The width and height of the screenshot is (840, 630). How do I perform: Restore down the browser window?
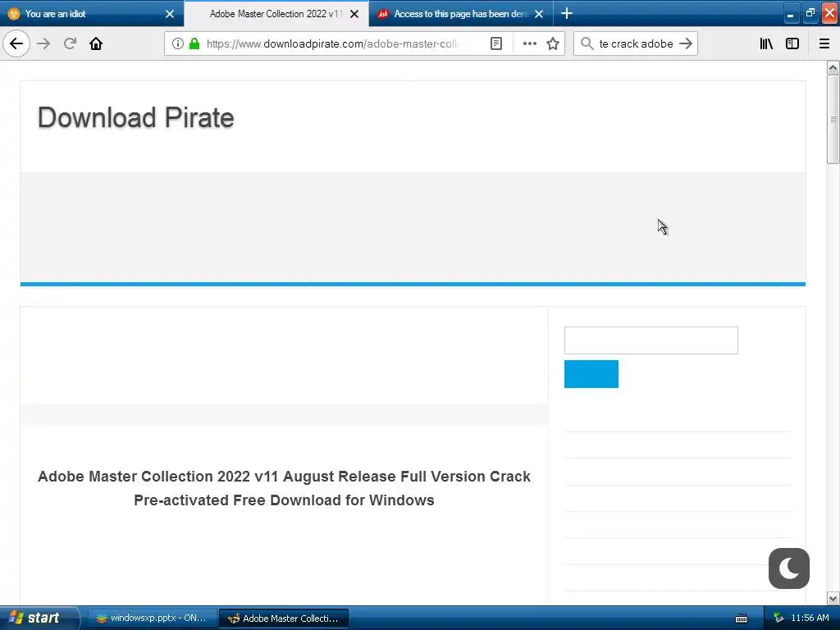click(x=810, y=14)
